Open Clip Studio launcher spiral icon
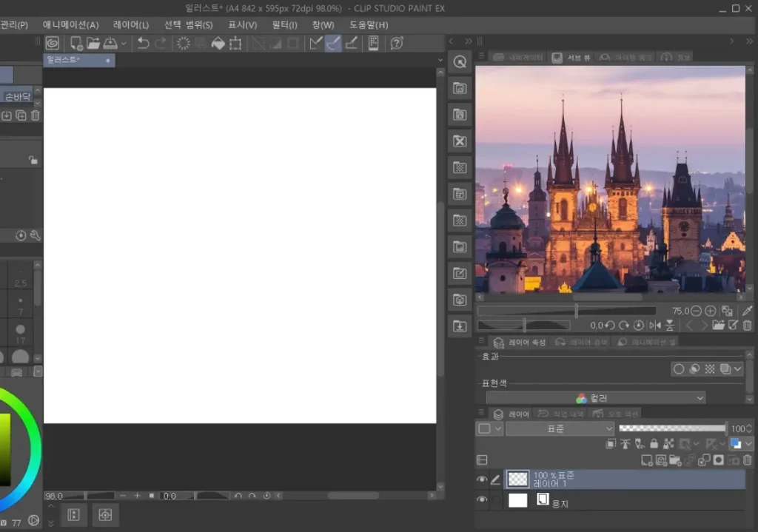 pyautogui.click(x=53, y=44)
